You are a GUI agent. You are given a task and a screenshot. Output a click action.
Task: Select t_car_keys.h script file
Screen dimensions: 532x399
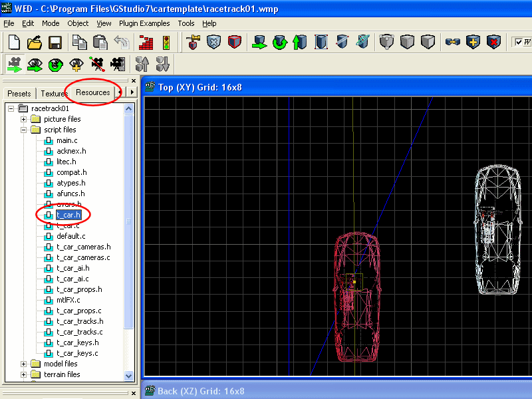point(77,342)
